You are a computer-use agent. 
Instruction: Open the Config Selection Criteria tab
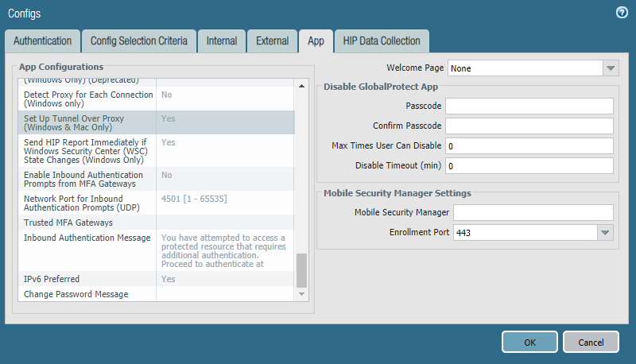(138, 41)
